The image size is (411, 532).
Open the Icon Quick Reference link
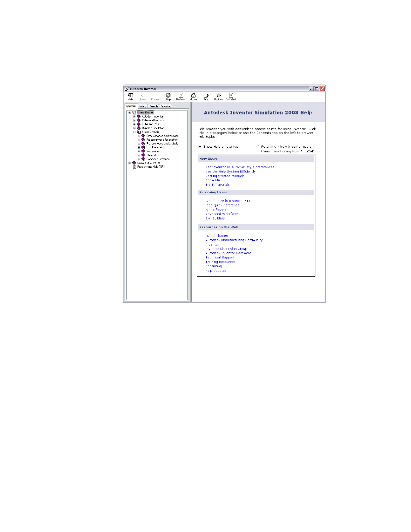pos(222,205)
